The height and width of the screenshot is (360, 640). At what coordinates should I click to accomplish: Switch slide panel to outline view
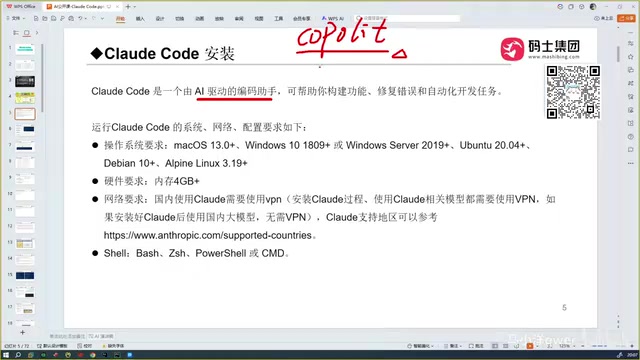point(16,33)
